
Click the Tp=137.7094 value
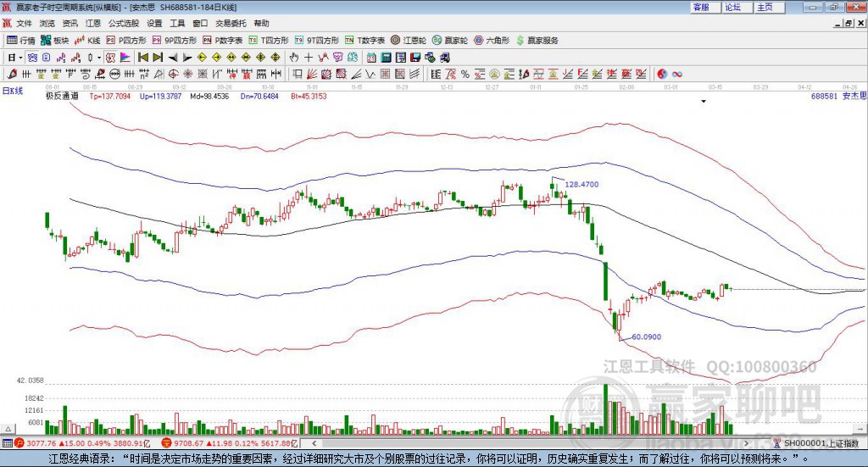109,96
